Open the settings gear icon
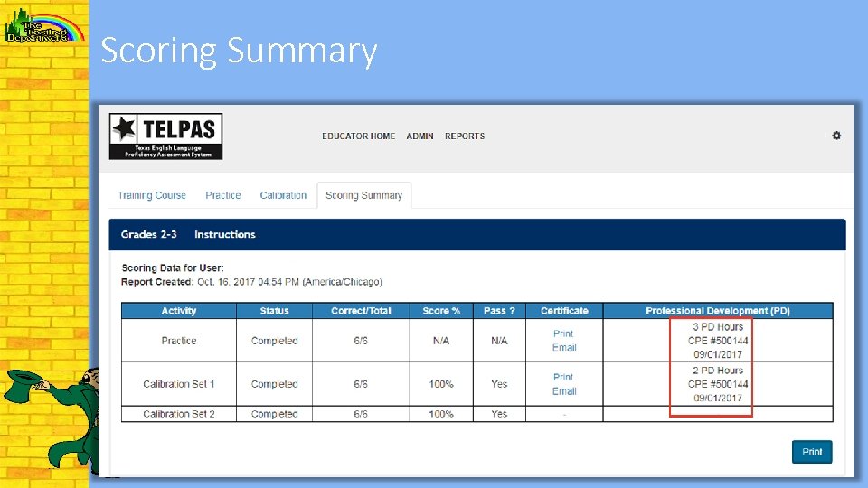Viewport: 868px width, 488px height. tap(836, 136)
